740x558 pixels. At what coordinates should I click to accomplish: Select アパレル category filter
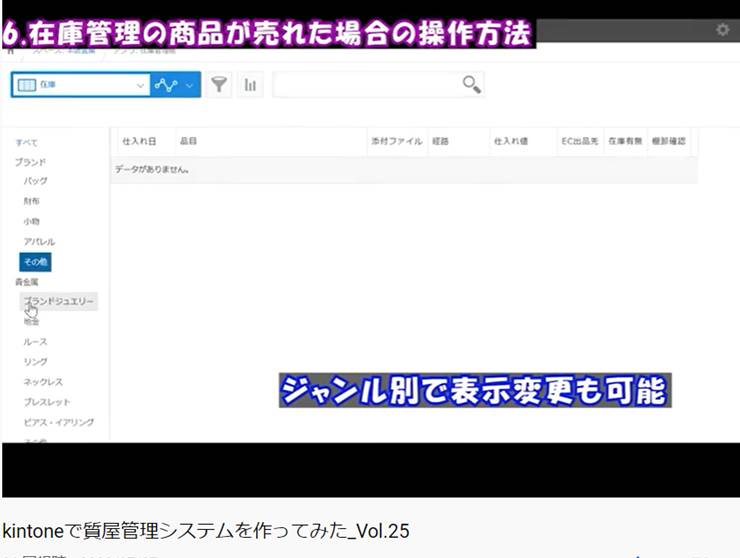click(x=39, y=242)
